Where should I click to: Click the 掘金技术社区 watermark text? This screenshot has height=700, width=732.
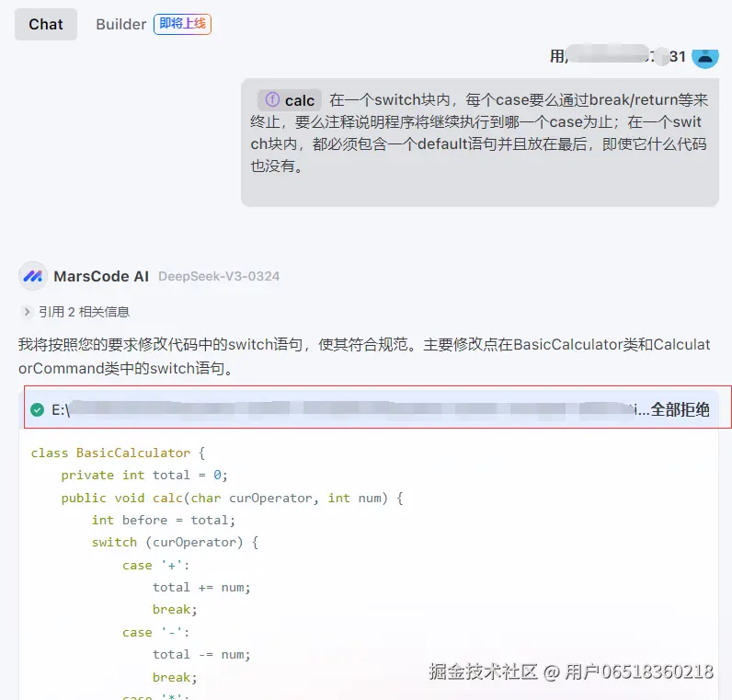(483, 671)
